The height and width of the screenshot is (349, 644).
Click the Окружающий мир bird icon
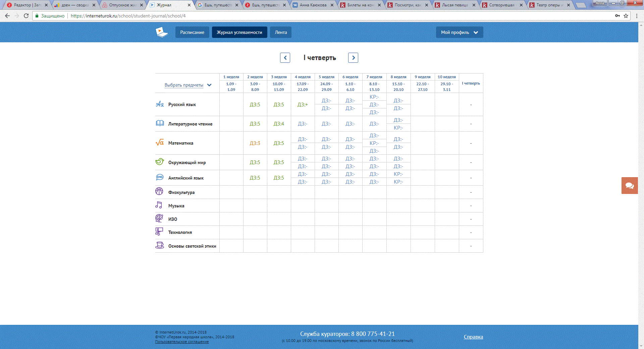click(x=160, y=162)
